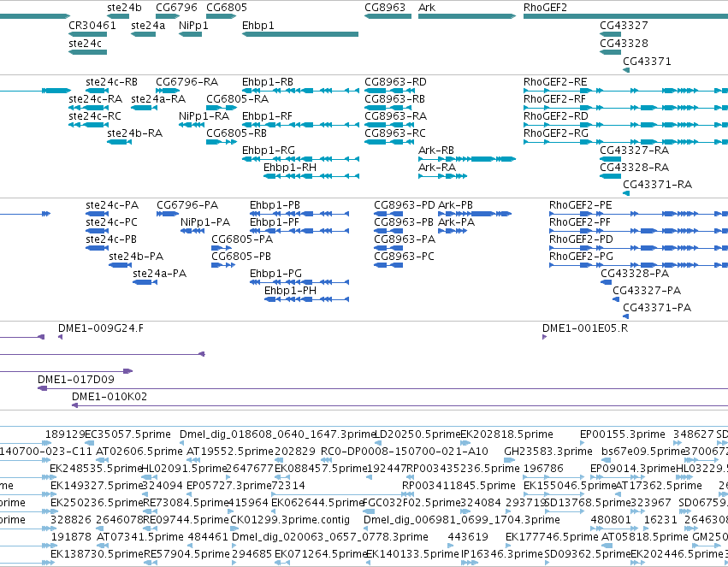The image size is (728, 567).
Task: Click the ste24b gene label
Action: tap(124, 8)
